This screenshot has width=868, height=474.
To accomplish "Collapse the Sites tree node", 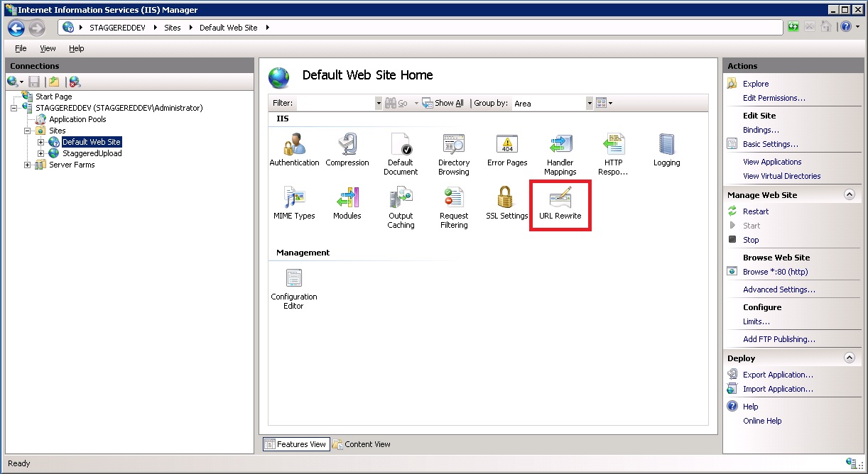I will (x=28, y=131).
